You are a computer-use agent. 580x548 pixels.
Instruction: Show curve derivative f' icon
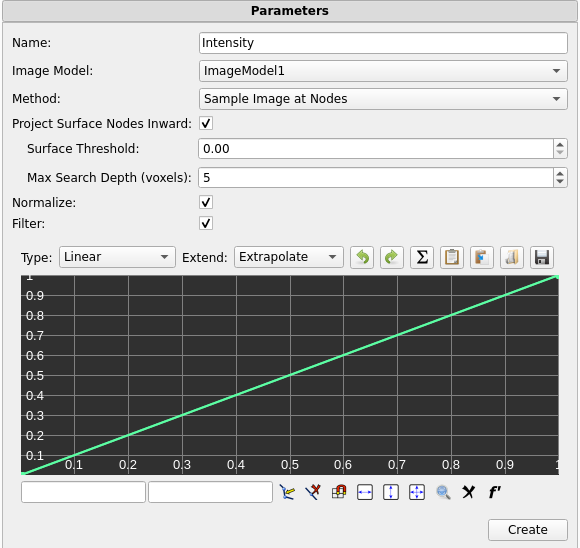[x=494, y=492]
